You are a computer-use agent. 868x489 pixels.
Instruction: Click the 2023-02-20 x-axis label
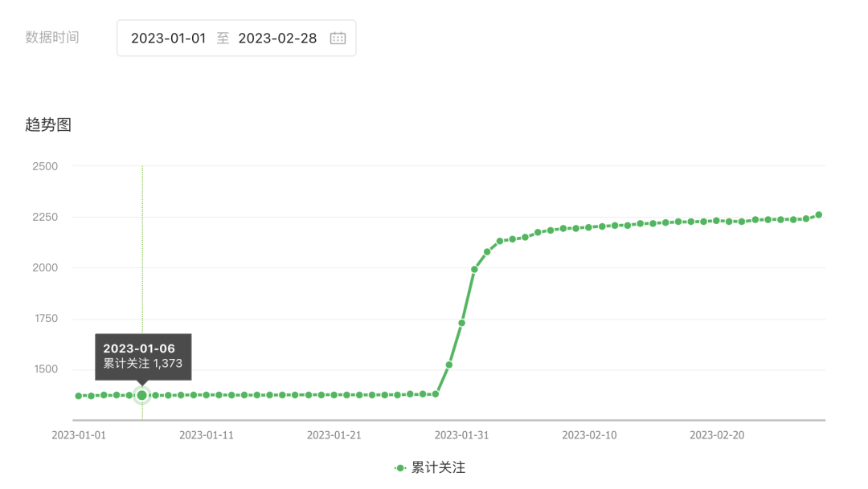pos(717,435)
